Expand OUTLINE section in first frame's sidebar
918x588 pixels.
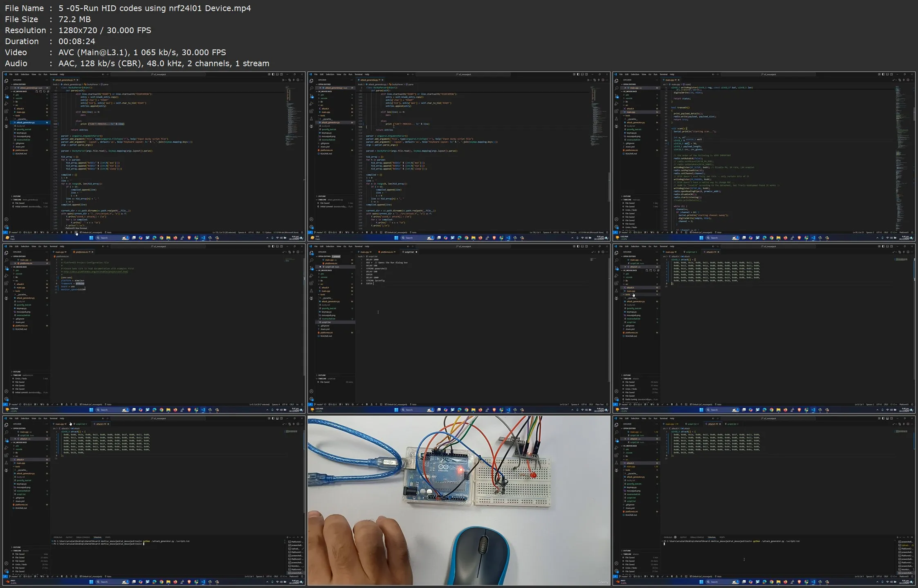pyautogui.click(x=16, y=196)
